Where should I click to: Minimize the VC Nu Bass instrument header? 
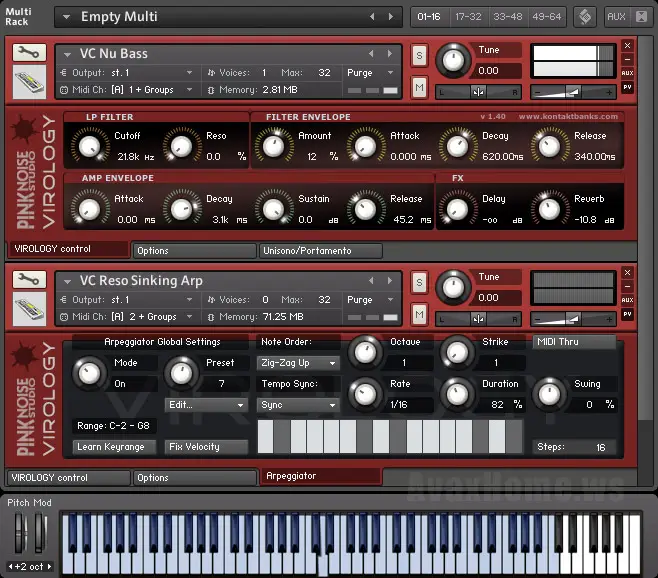point(627,60)
